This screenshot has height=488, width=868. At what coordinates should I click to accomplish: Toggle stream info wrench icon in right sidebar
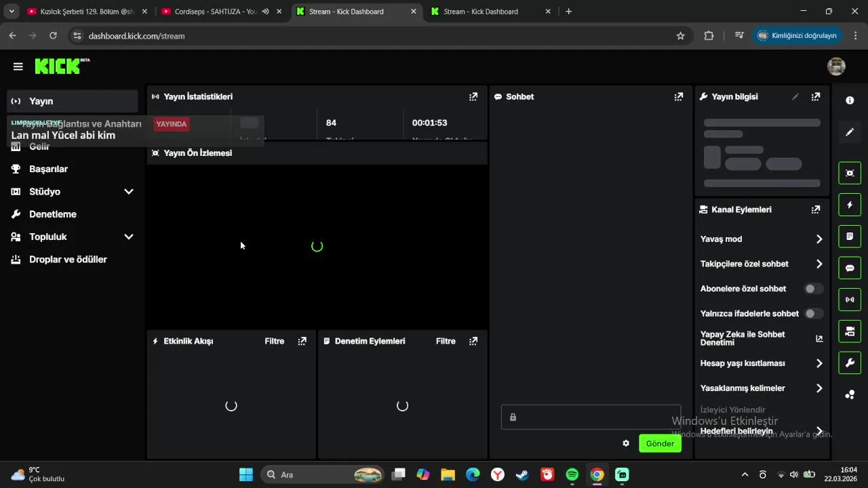(850, 363)
